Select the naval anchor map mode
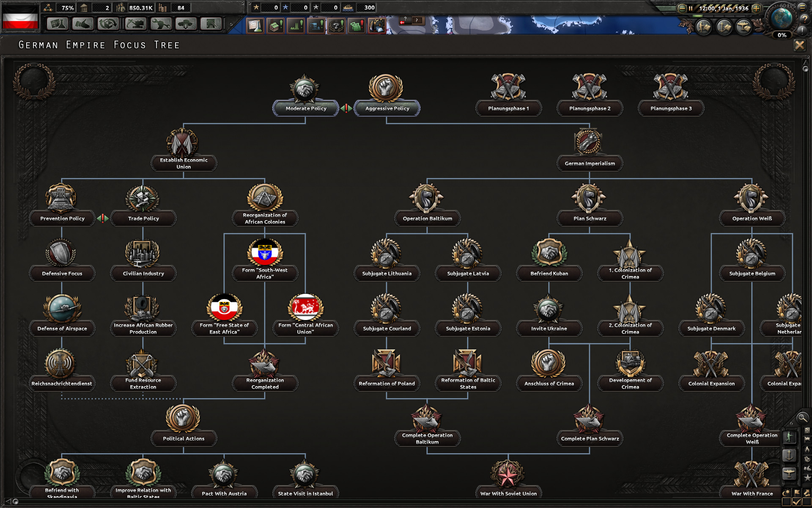 pyautogui.click(x=789, y=456)
